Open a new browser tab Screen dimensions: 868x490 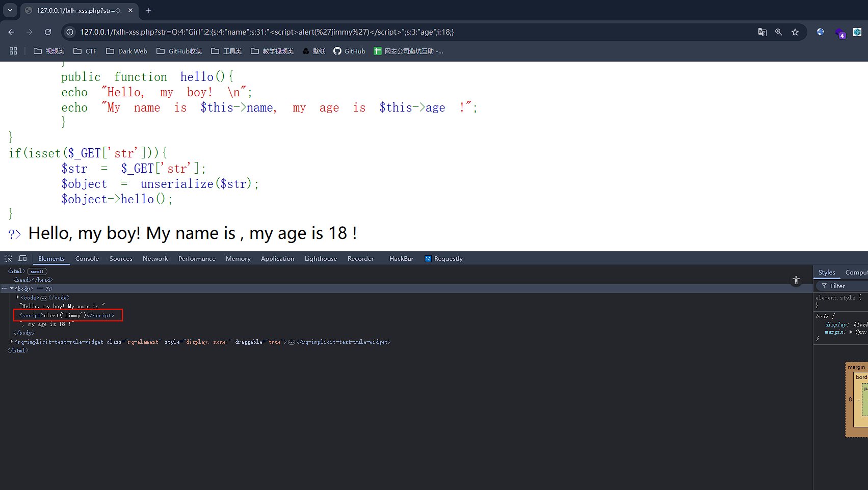[149, 10]
